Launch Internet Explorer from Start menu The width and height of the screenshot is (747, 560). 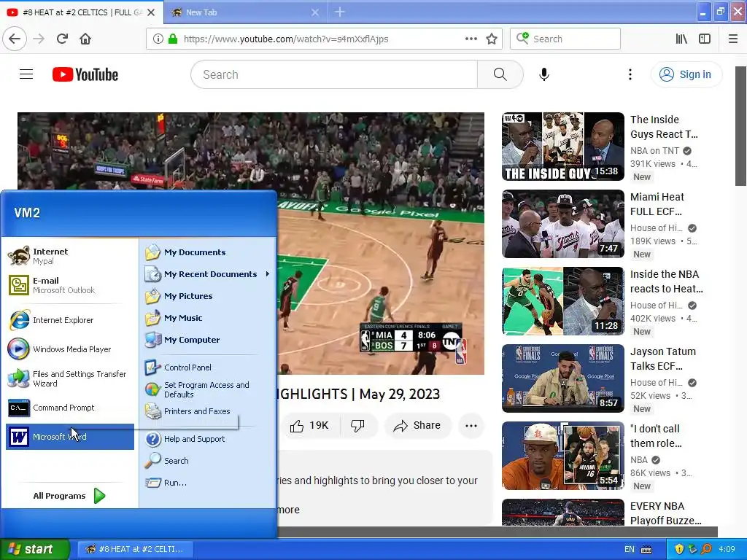pos(70,320)
